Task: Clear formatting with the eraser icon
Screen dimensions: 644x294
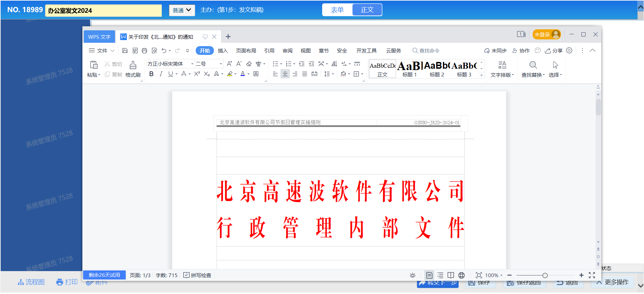Action: (249, 64)
